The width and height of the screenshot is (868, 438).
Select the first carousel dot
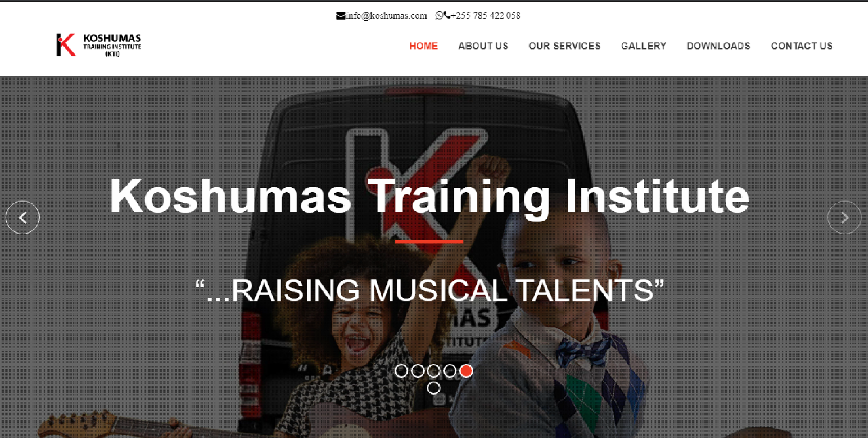[401, 371]
